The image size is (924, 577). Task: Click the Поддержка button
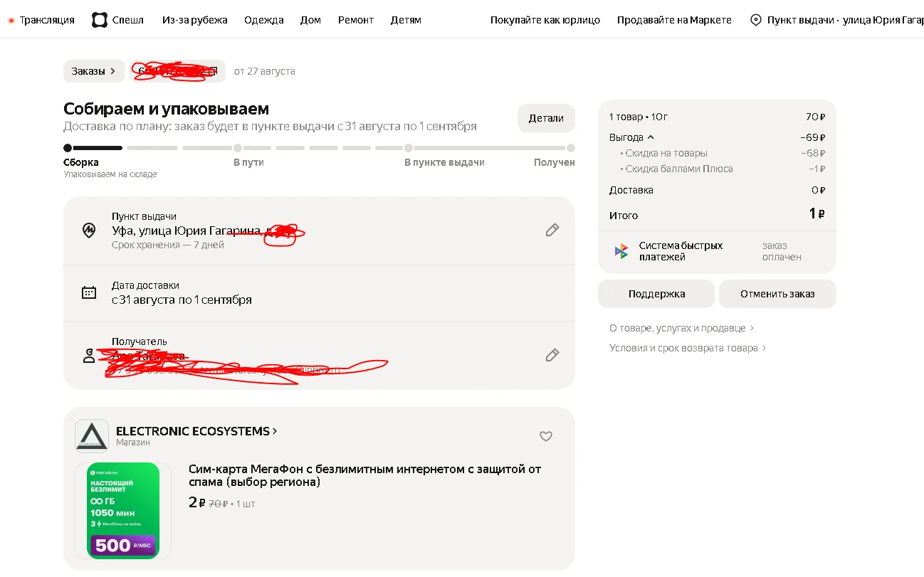pos(656,294)
